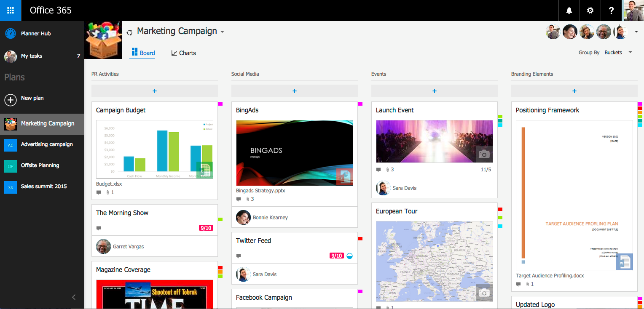Viewport: 644px width, 309px height.
Task: Open the settings gear
Action: tap(590, 11)
